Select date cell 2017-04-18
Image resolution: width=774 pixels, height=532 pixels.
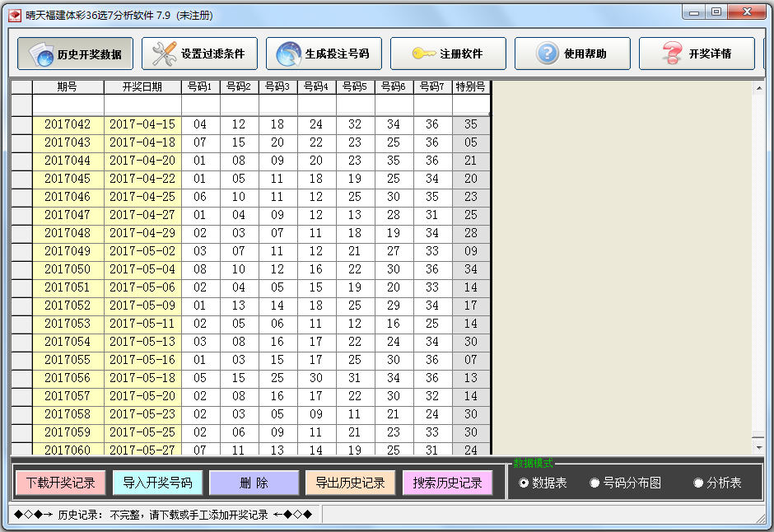point(142,142)
